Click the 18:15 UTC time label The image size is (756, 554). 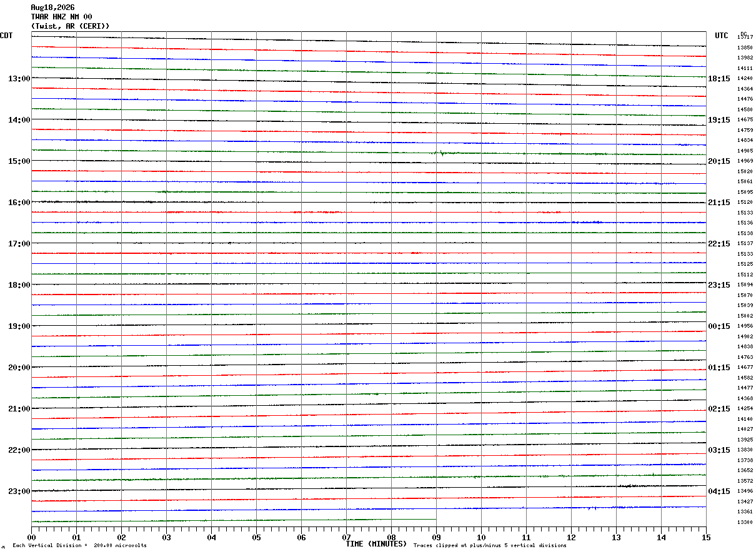(x=719, y=79)
